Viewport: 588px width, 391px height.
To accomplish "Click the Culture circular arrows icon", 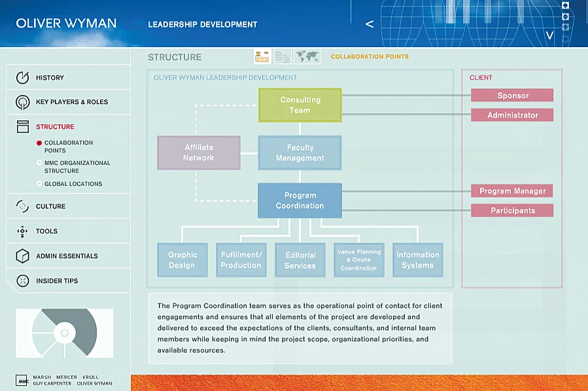I will (x=22, y=206).
